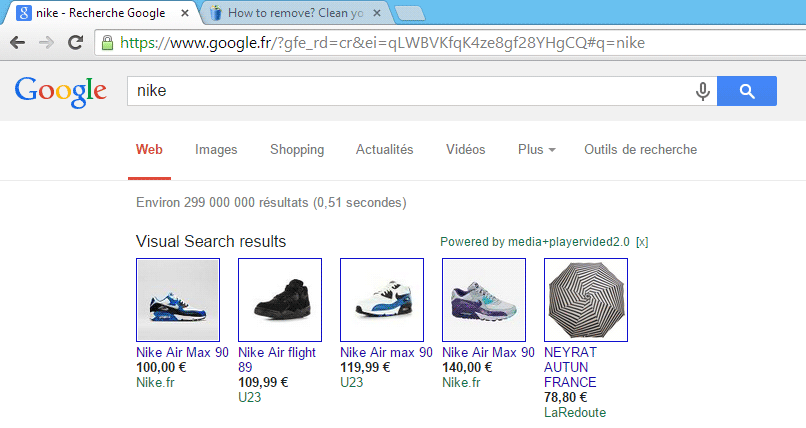Screen dimensions: 806x428
Task: Open Outils de recherche options
Action: [640, 150]
